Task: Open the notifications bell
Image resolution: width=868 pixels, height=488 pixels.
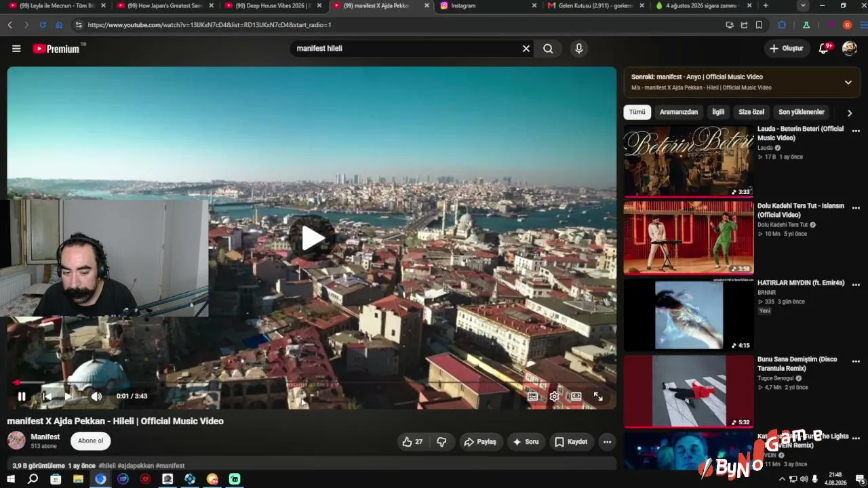Action: pos(824,48)
